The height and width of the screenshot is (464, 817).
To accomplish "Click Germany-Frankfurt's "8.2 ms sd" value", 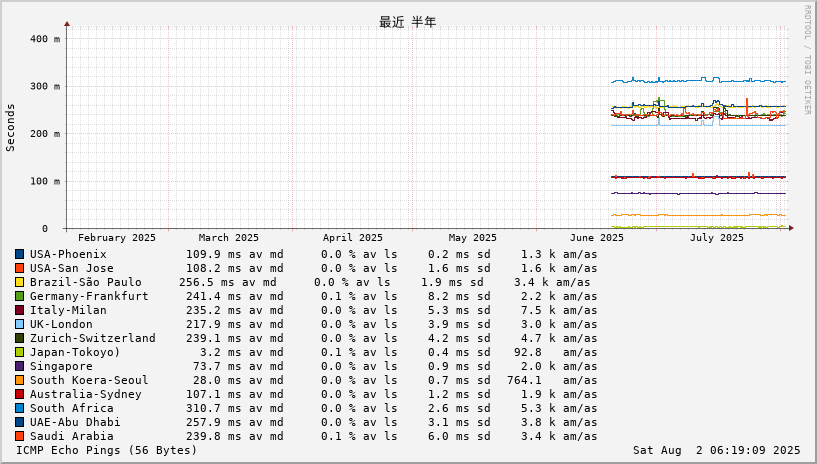I will 459,296.
